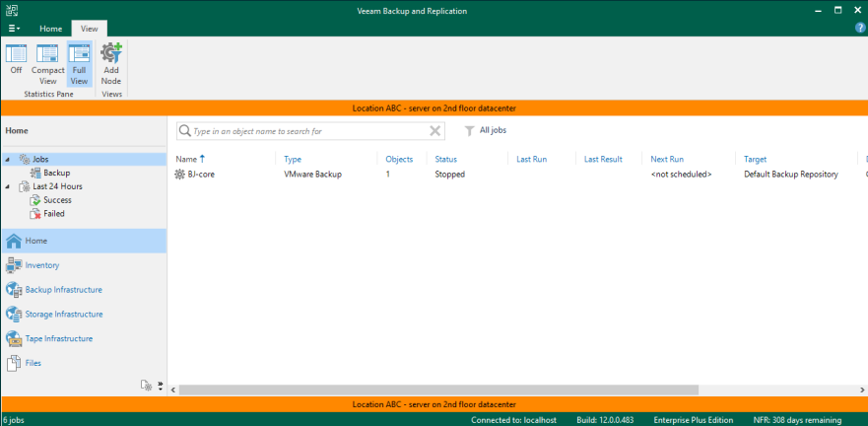
Task: Click '<not scheduled>' next run cell
Action: [681, 174]
